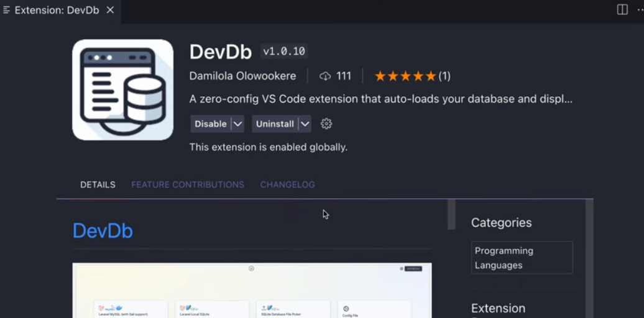Image resolution: width=644 pixels, height=318 pixels.
Task: Click the 111 installs count
Action: 344,76
